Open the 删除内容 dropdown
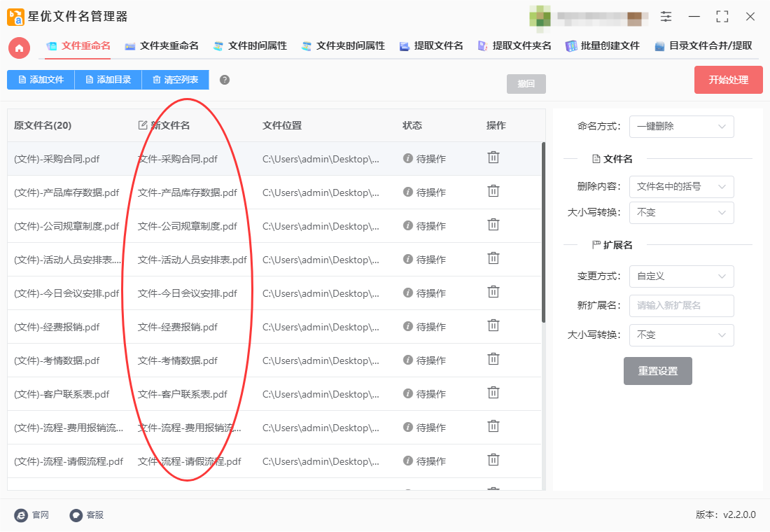Image resolution: width=770 pixels, height=532 pixels. click(682, 187)
